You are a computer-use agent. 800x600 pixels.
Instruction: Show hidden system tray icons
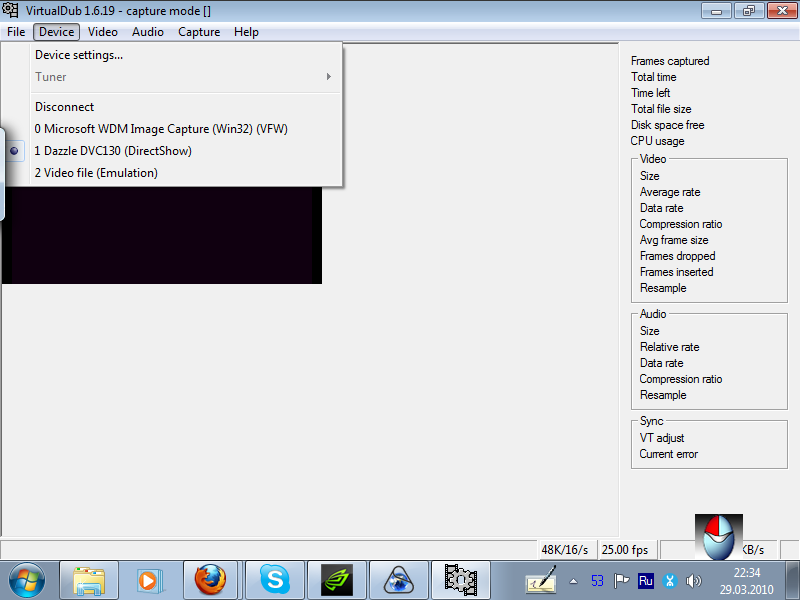[x=573, y=580]
